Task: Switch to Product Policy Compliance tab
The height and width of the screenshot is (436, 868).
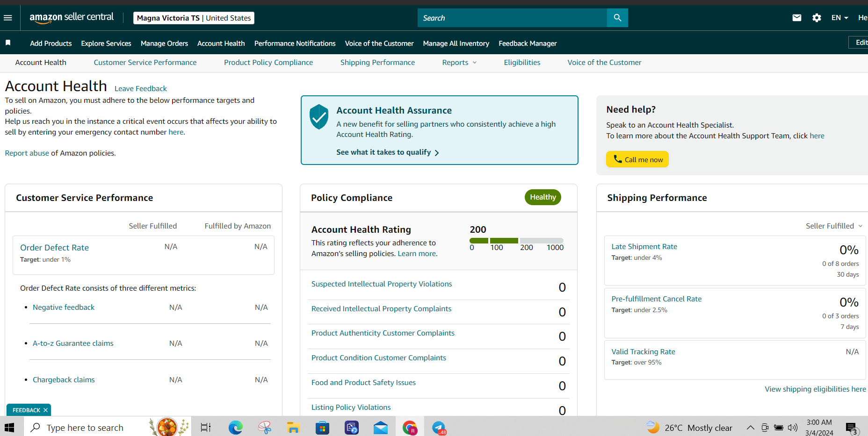Action: click(268, 63)
